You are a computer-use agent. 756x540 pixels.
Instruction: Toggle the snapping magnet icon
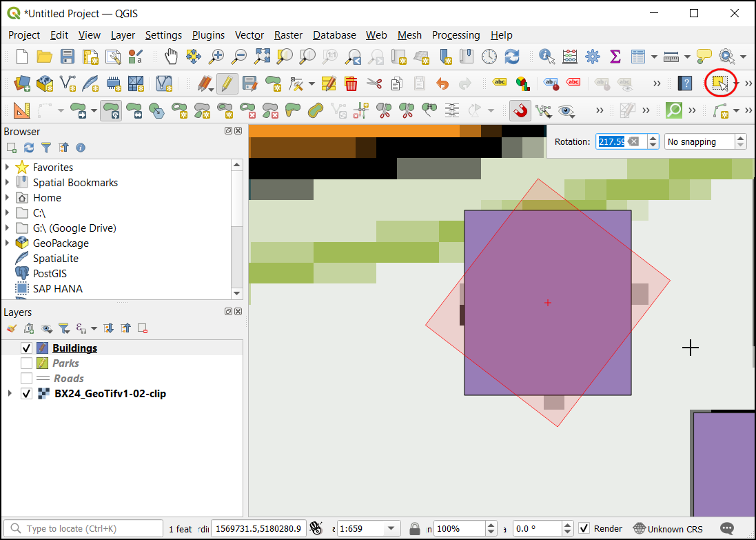[520, 110]
